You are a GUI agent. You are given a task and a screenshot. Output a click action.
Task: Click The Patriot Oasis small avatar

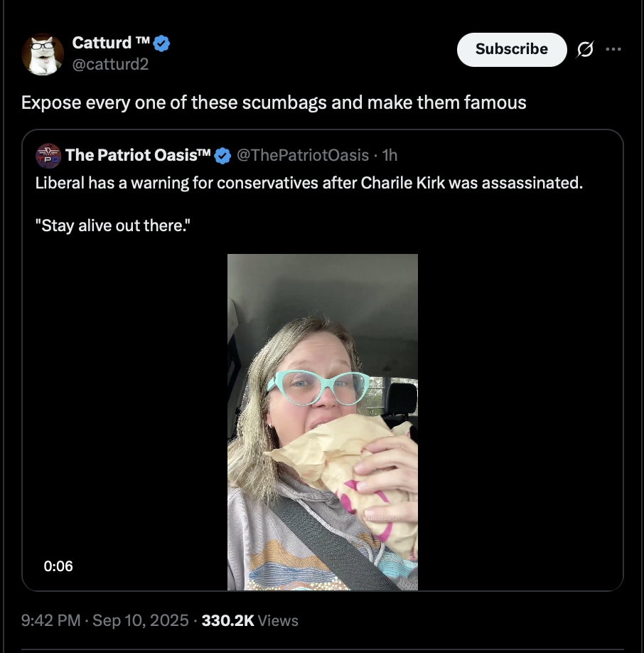[48, 155]
